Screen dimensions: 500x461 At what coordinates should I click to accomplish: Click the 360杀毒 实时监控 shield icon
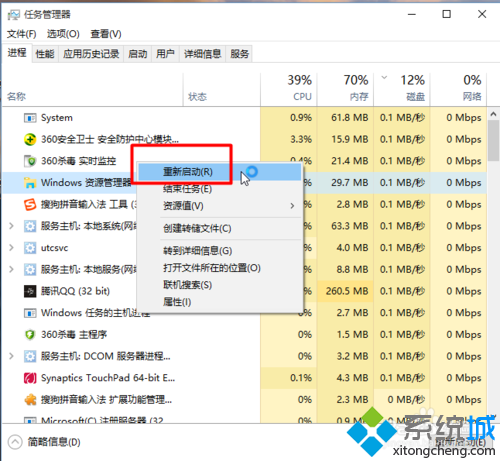coord(30,161)
